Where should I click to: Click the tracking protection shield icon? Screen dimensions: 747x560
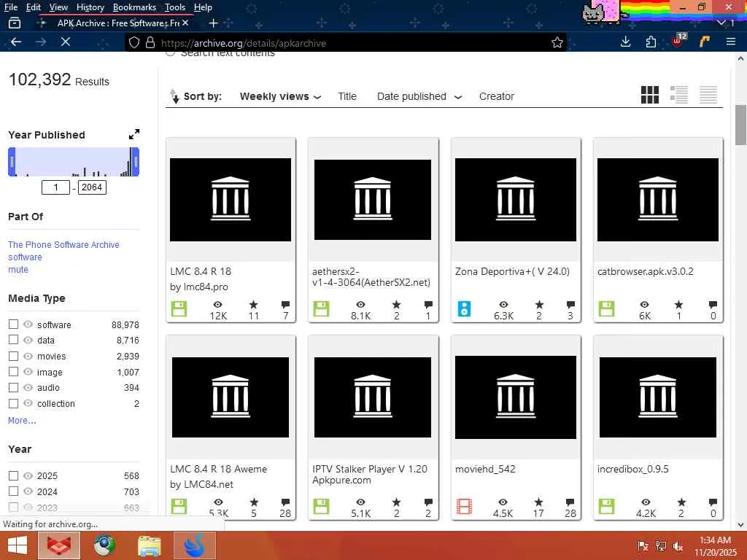point(134,43)
